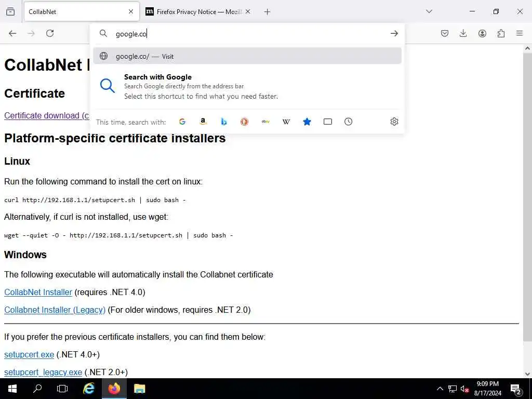Reload the current page
Screen dimensions: 532x399
pos(50,33)
